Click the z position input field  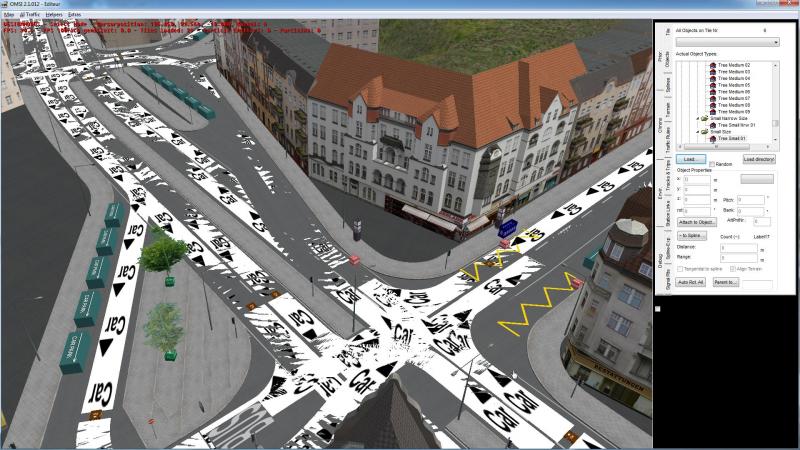click(696, 200)
